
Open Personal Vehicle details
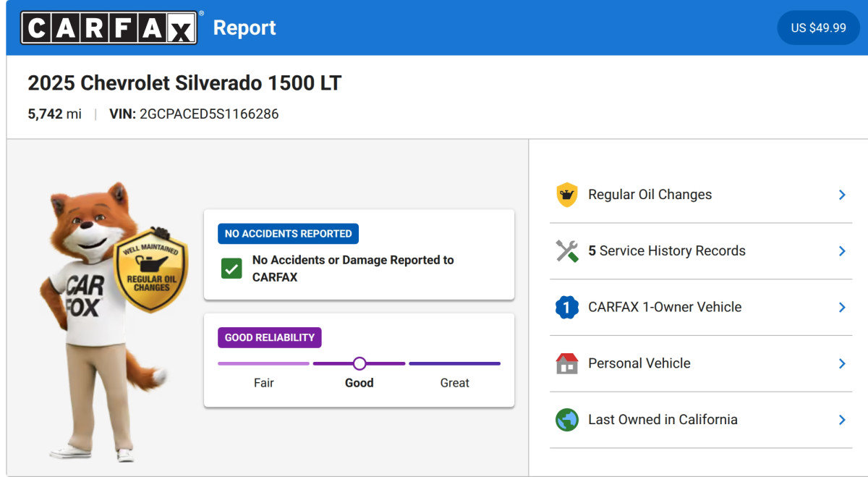[701, 363]
